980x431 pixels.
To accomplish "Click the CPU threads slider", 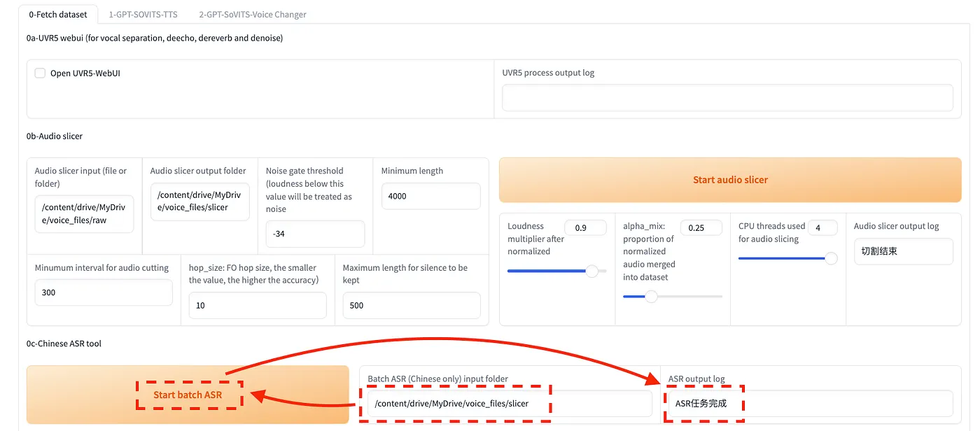I will point(787,258).
